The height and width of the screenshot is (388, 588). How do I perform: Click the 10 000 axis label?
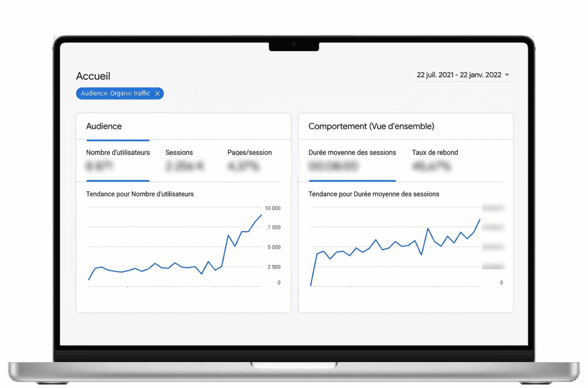[x=272, y=208]
